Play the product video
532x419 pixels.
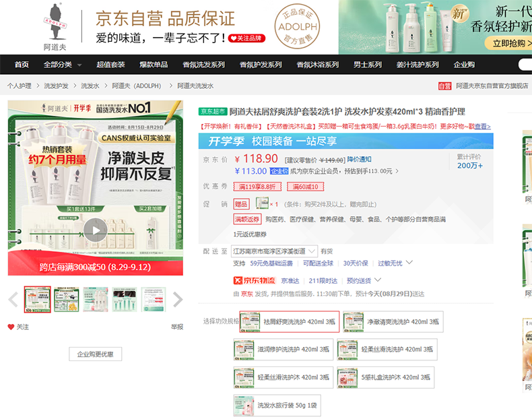[x=96, y=230]
